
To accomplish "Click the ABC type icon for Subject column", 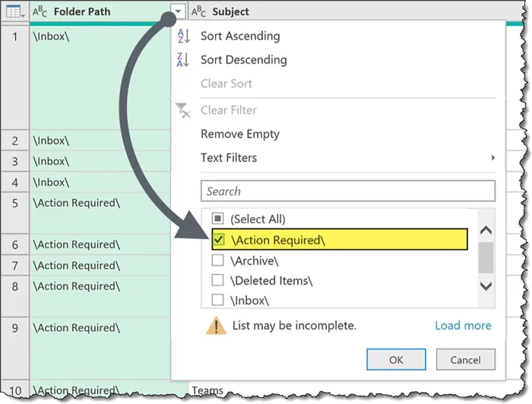I will [x=198, y=11].
